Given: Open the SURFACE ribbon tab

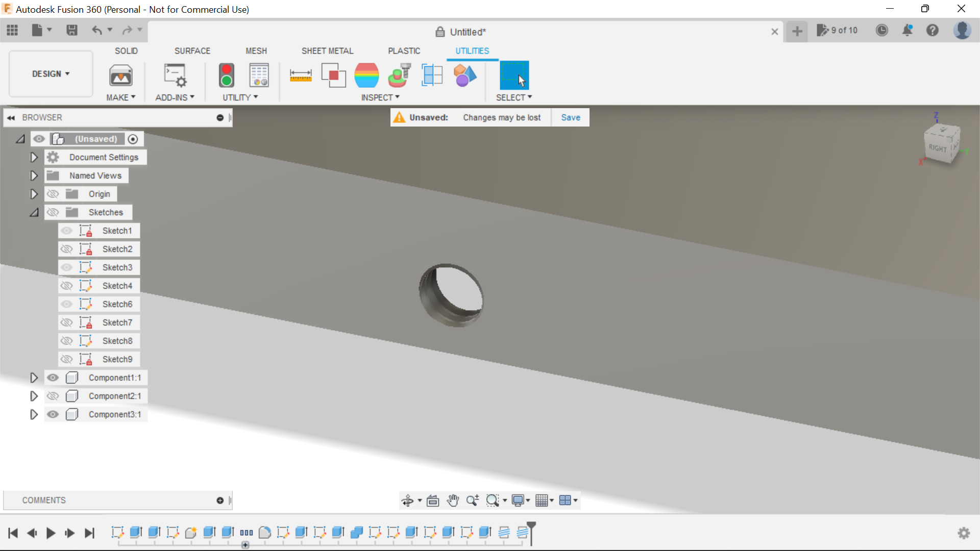Looking at the screenshot, I should 192,51.
